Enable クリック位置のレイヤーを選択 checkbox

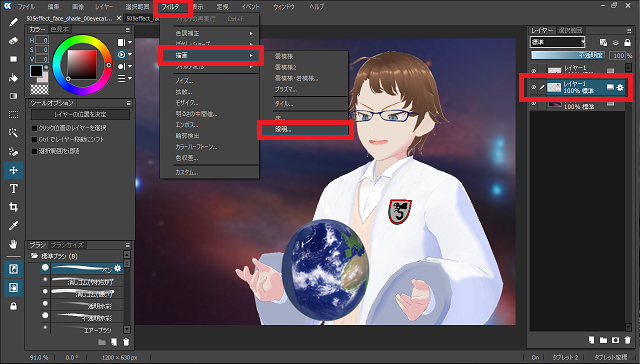[35, 128]
